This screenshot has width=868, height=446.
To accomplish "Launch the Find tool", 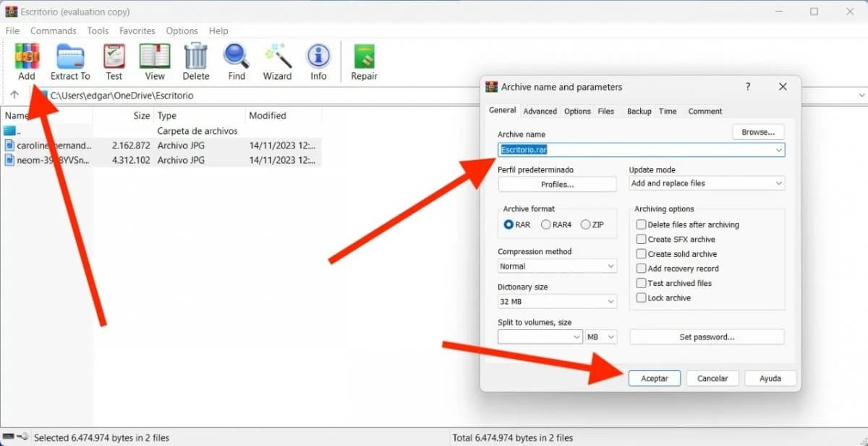I will click(x=237, y=62).
